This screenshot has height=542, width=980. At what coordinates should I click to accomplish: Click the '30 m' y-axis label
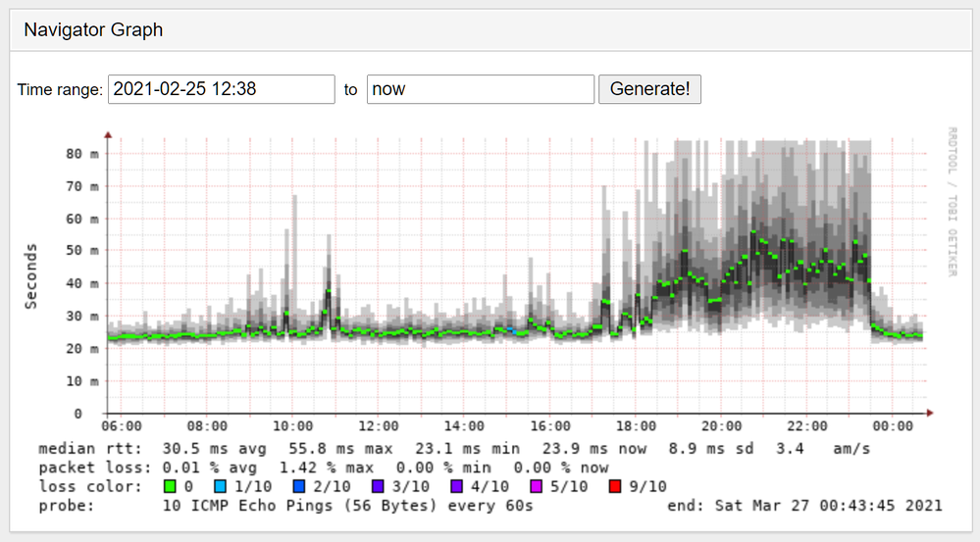(82, 316)
